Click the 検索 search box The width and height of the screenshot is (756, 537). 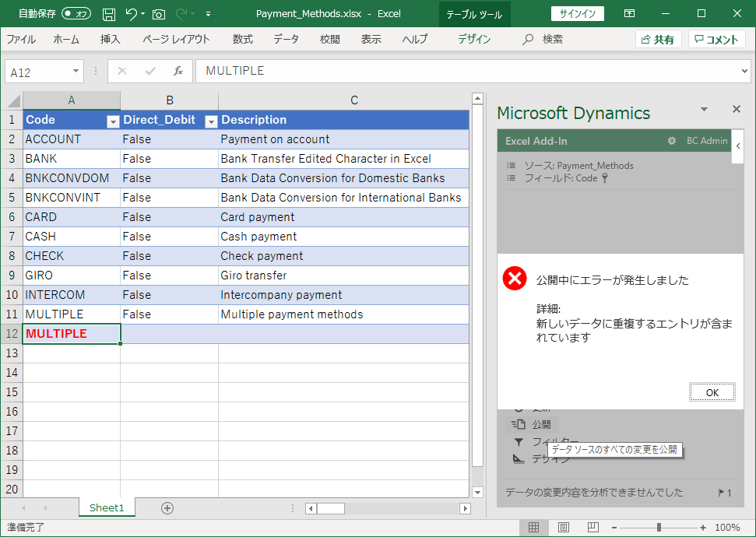click(543, 39)
